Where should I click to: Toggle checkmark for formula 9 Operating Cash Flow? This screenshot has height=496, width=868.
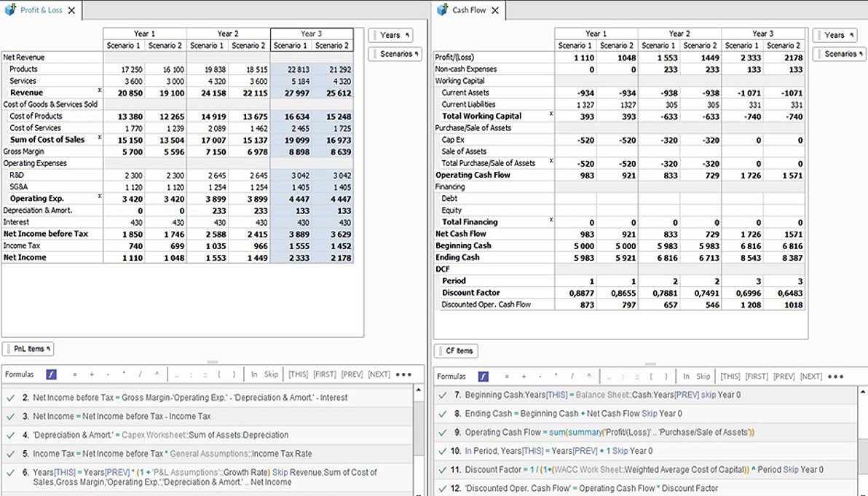click(x=443, y=432)
